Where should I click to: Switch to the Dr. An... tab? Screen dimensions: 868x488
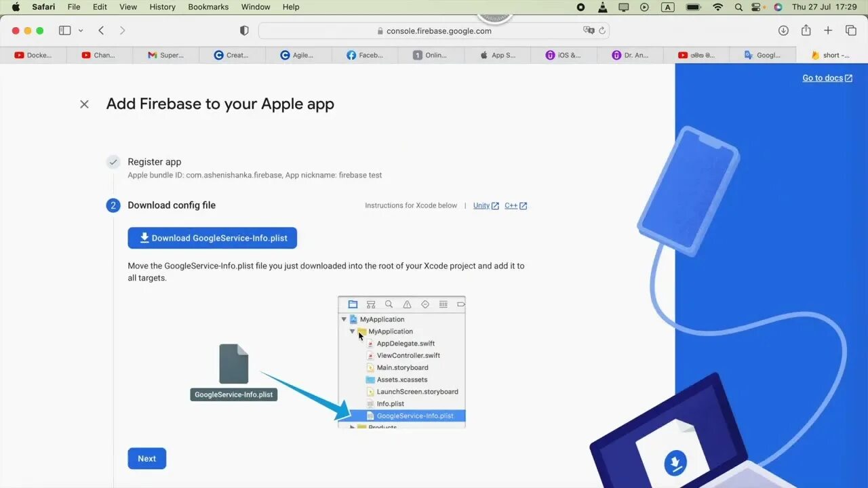630,56
